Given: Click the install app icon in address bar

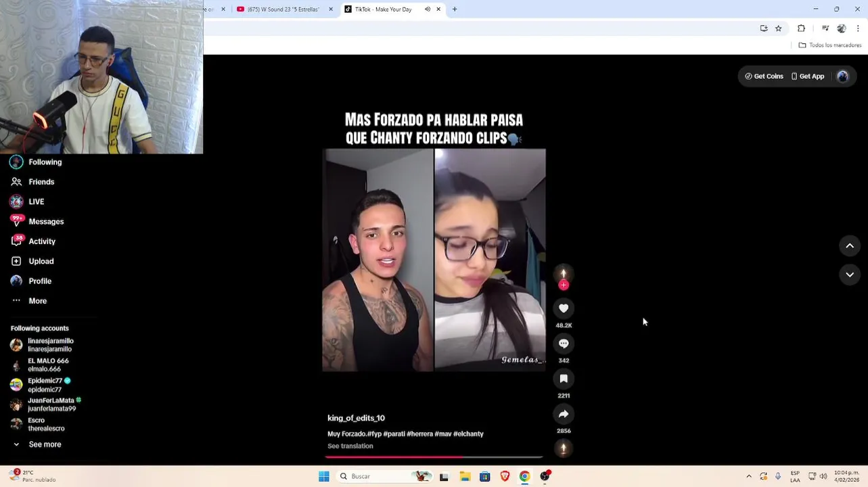Looking at the screenshot, I should (764, 28).
